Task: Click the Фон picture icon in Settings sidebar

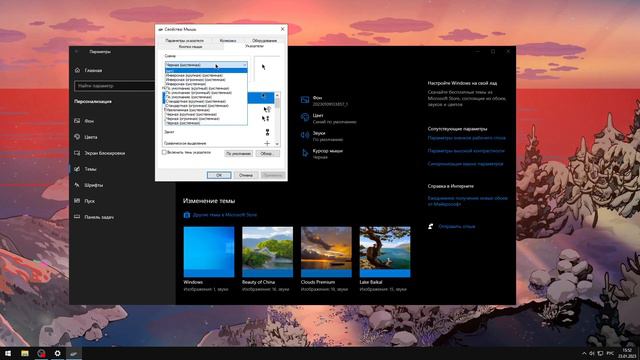Action: [x=77, y=121]
